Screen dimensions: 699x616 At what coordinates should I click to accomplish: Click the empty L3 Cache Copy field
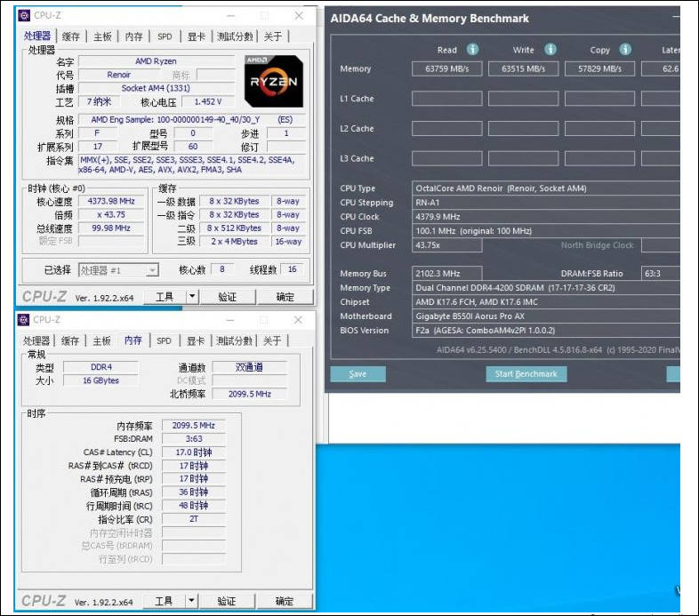(599, 158)
